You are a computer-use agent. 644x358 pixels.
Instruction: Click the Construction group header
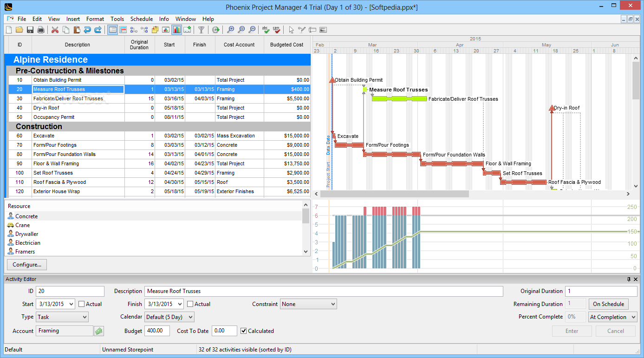pyautogui.click(x=159, y=126)
